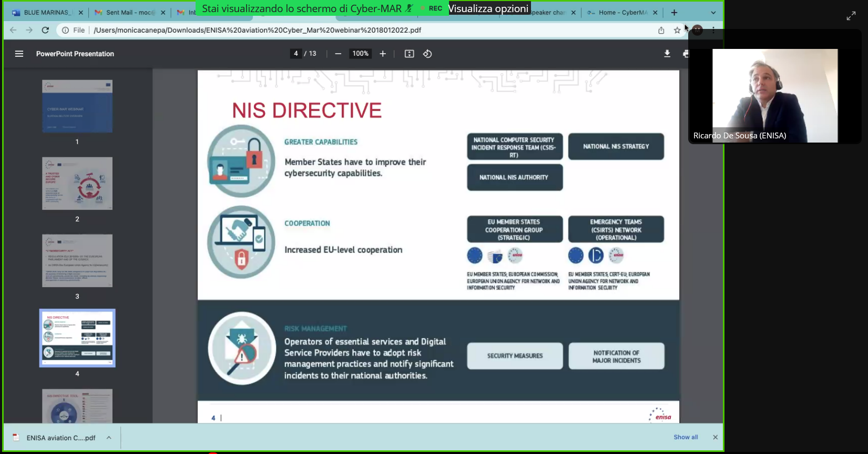Rotate the PDF counterclockwise
Viewport: 868px width, 454px height.
427,54
